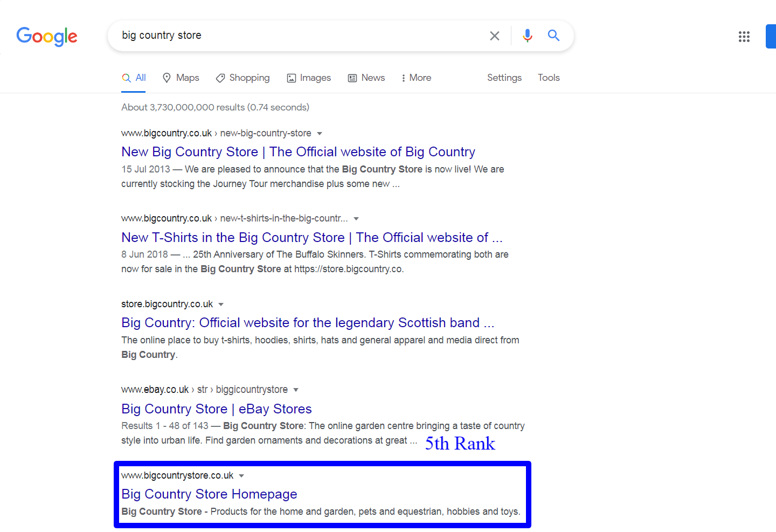Open the More search categories menu
This screenshot has width=776, height=532.
(x=416, y=78)
